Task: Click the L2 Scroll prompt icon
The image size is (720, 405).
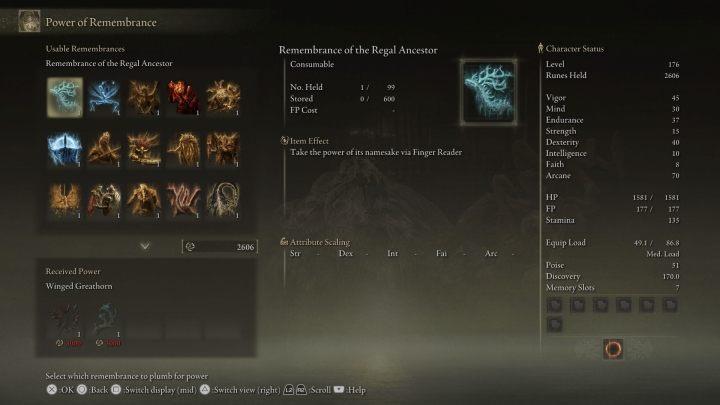Action: [x=288, y=389]
